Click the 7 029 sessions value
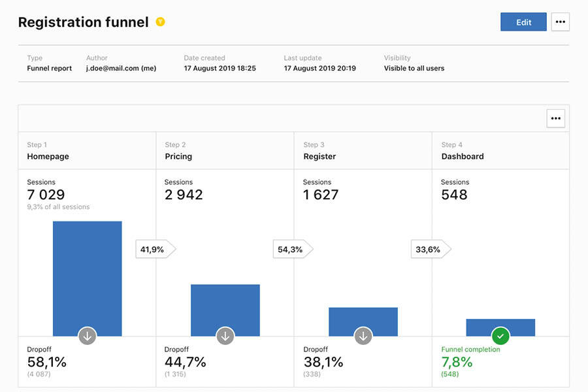 click(46, 195)
